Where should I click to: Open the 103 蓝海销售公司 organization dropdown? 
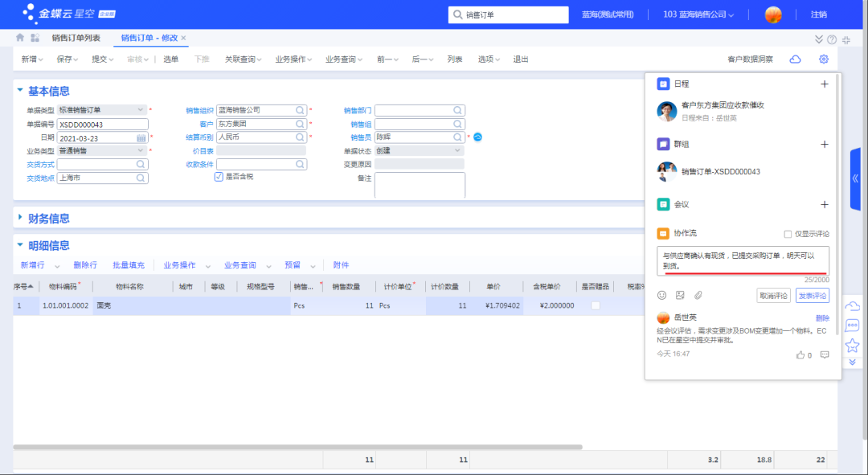pyautogui.click(x=698, y=14)
